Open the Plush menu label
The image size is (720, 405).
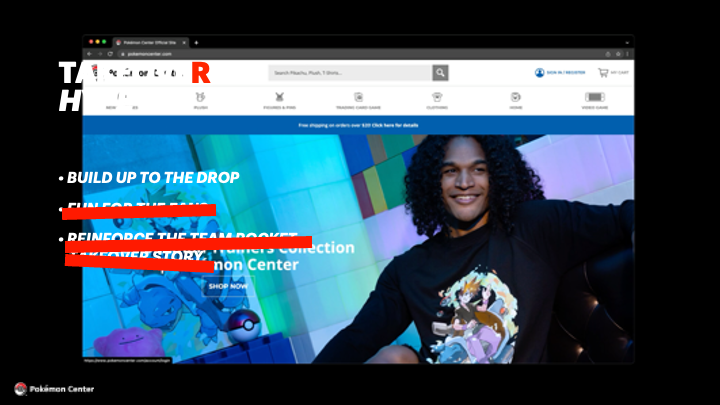201,107
